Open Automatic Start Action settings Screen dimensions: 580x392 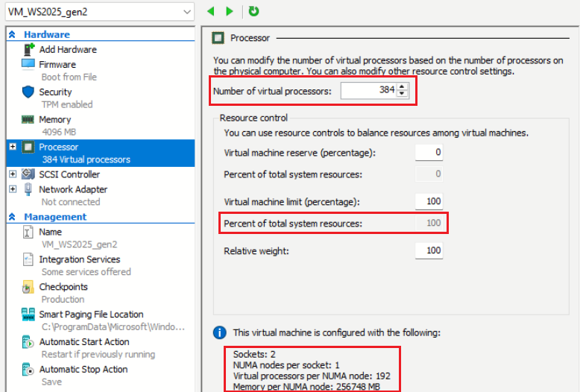click(83, 342)
